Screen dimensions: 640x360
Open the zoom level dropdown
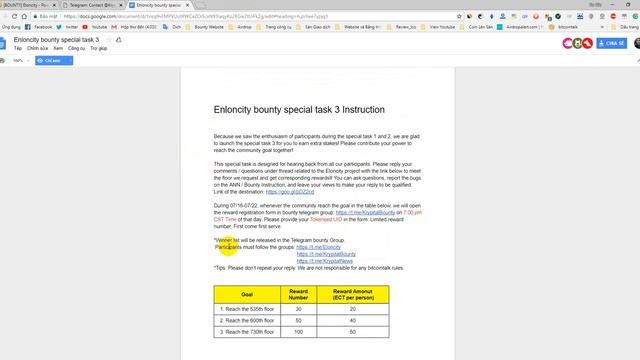[22, 61]
